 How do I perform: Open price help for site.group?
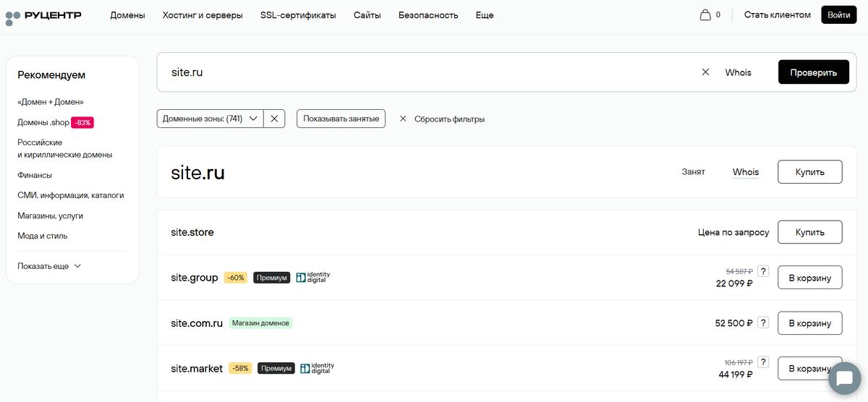(x=762, y=271)
